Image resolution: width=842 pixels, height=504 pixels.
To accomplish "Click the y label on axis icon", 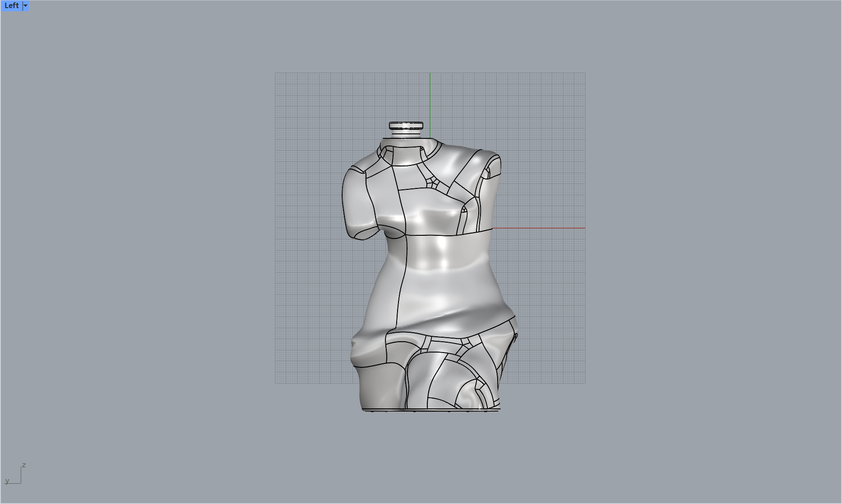I will [7, 481].
